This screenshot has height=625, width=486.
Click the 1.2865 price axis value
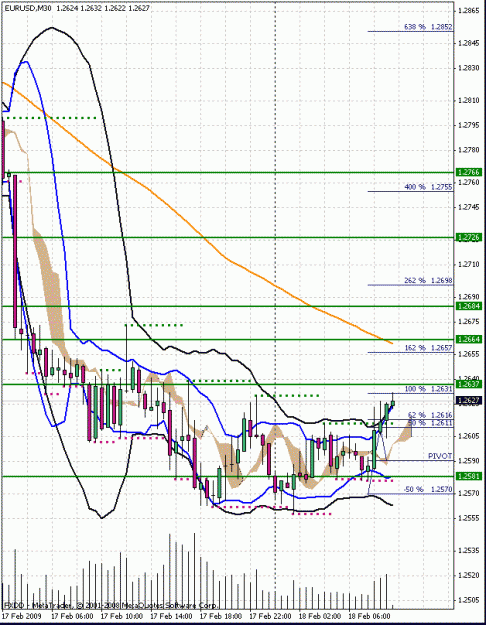(469, 10)
